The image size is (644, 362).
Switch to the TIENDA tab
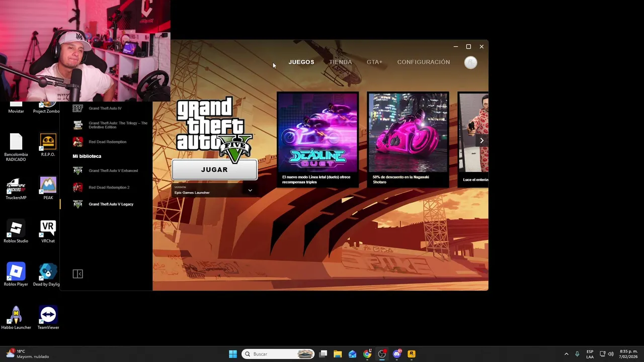[x=340, y=62]
